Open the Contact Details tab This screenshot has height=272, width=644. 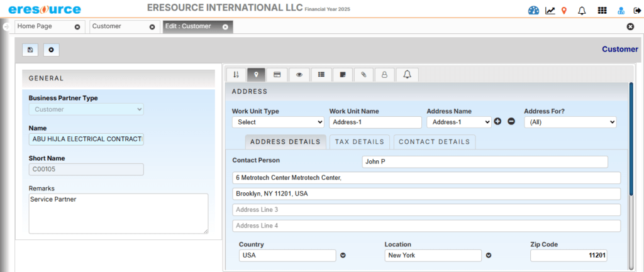pyautogui.click(x=434, y=142)
